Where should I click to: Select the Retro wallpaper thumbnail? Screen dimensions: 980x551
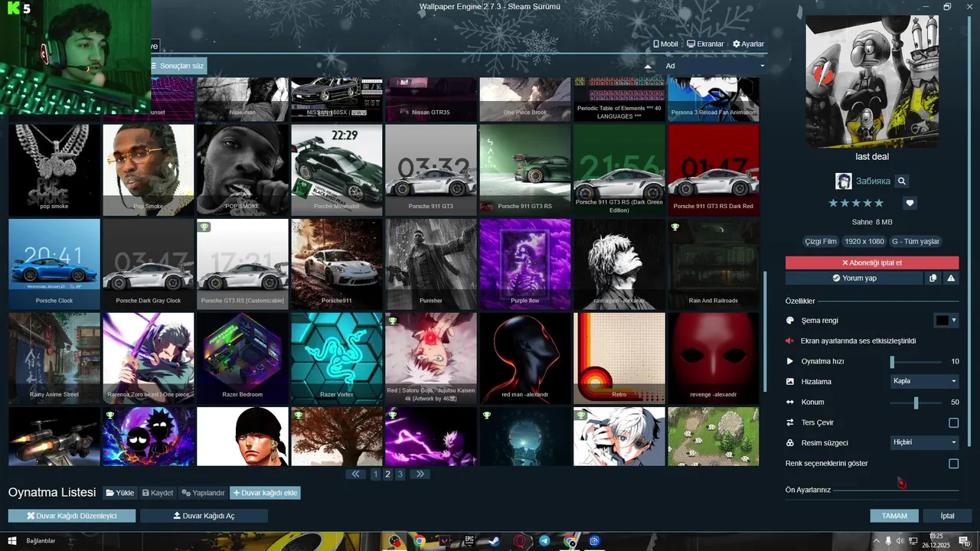619,358
